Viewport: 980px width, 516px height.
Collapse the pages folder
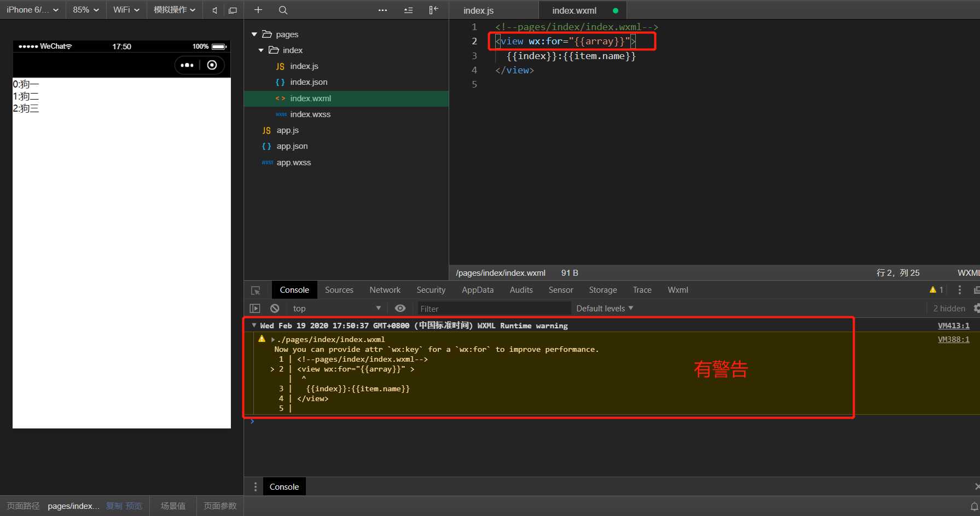pyautogui.click(x=254, y=34)
